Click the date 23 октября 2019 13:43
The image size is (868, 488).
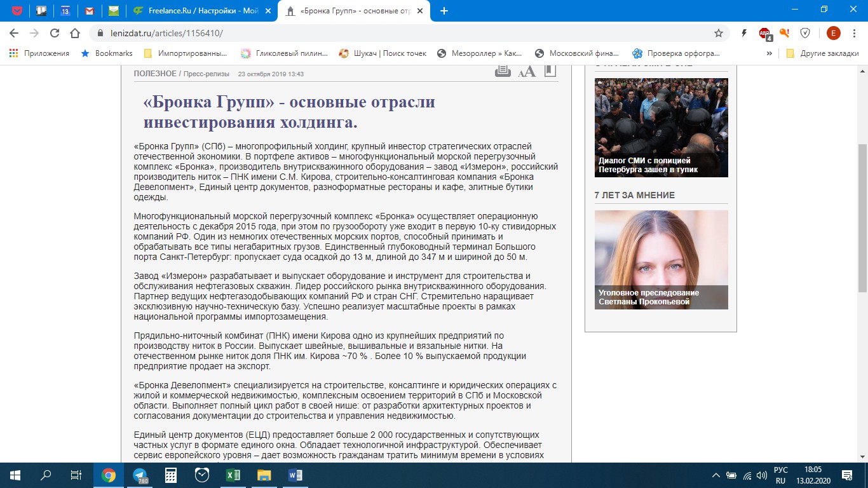click(x=271, y=74)
